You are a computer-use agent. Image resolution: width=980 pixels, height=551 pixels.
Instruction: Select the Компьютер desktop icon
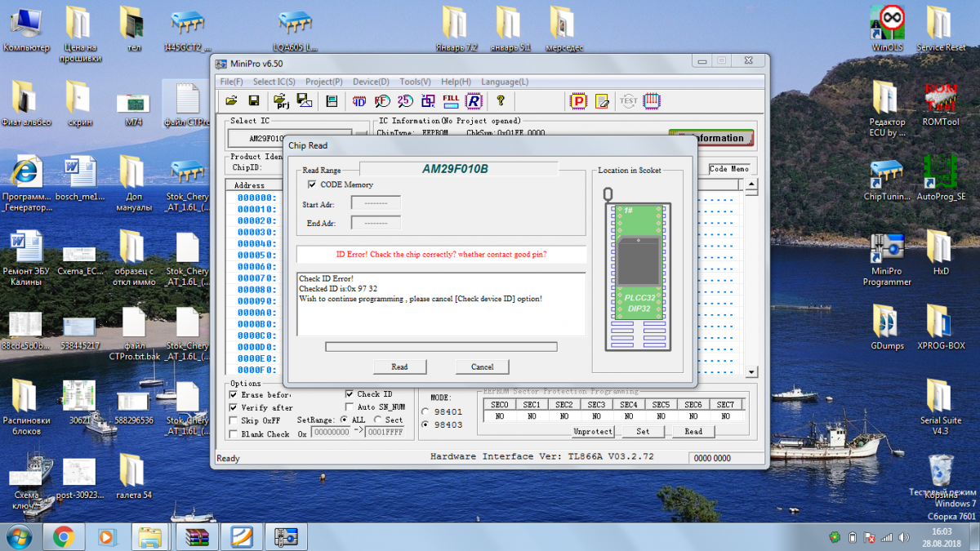click(x=26, y=29)
